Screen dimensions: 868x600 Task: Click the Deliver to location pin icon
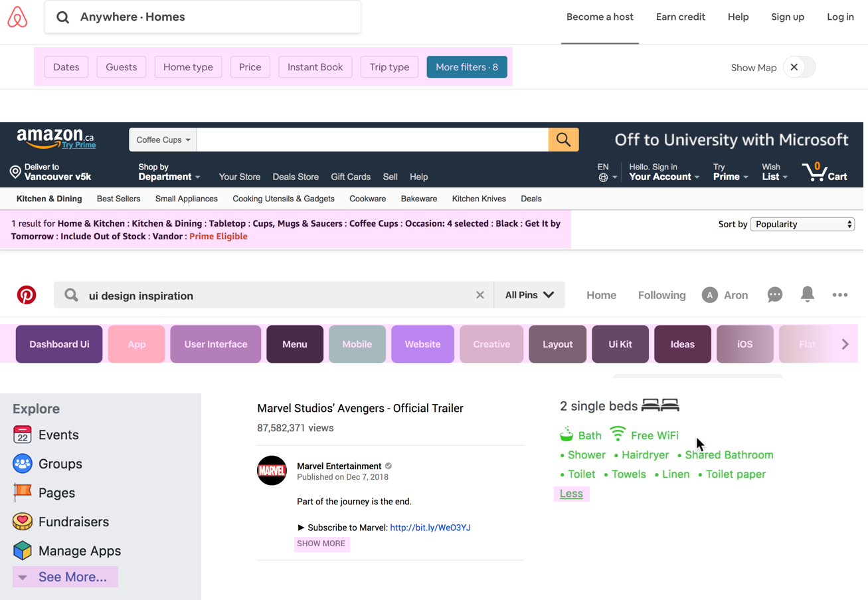(15, 172)
